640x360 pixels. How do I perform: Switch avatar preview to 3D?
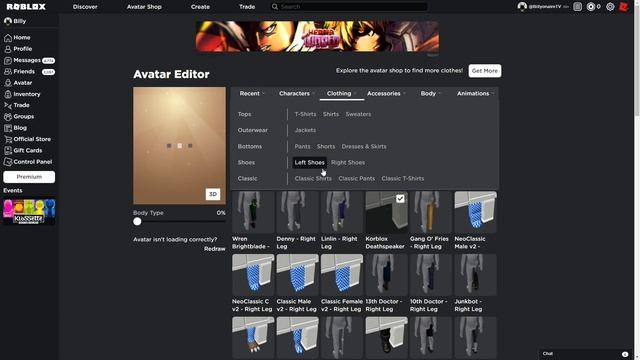tap(213, 194)
